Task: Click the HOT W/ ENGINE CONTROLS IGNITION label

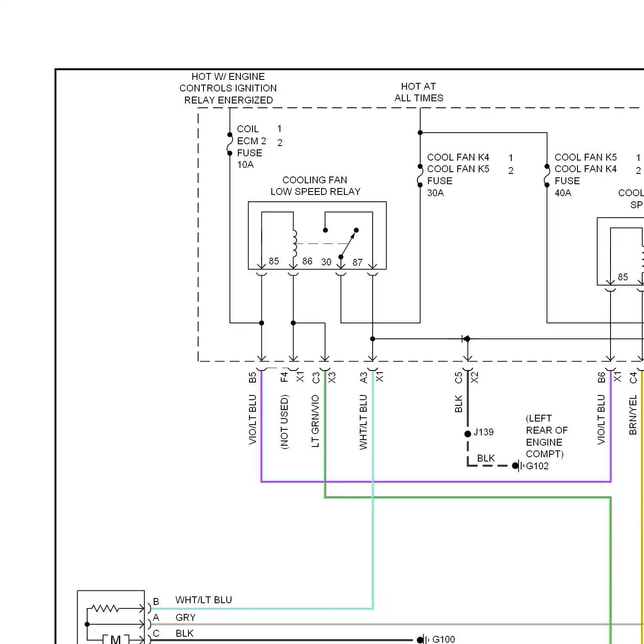Action: 228,82
